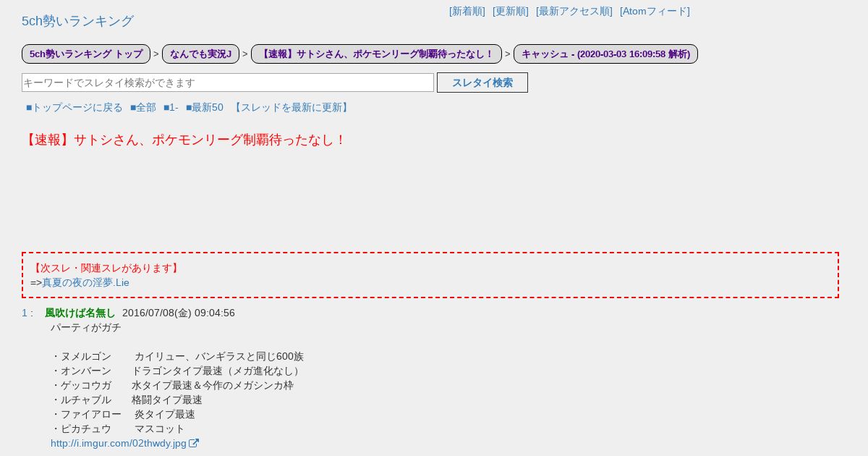The height and width of the screenshot is (456, 868).
Task: Click the スレタイ検索 button
Action: pyautogui.click(x=482, y=83)
